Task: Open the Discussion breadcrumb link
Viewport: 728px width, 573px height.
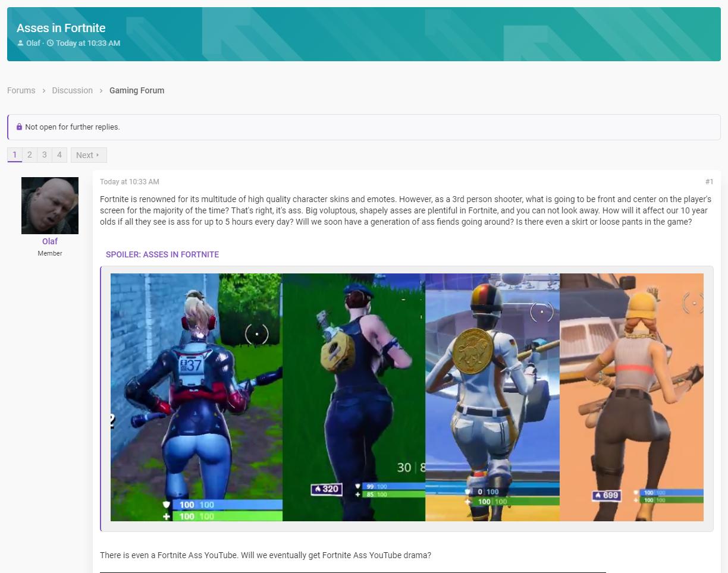Action: (72, 90)
